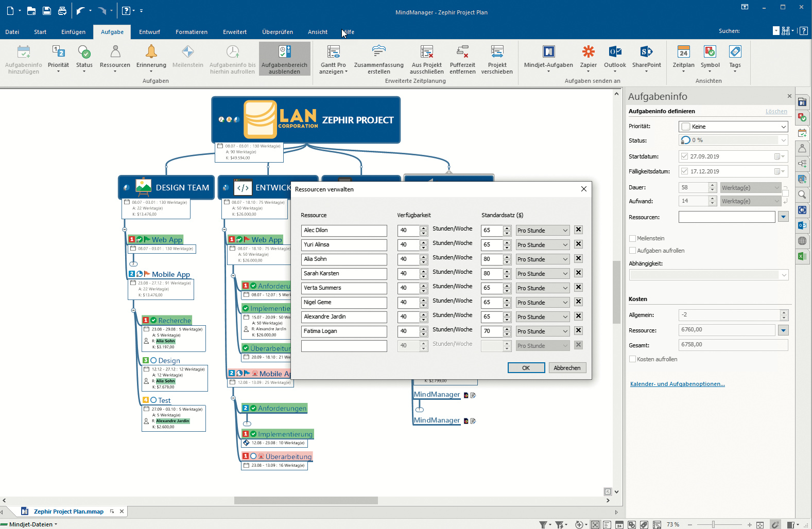
Task: Toggle the Aufgaben aufrollen checkbox
Action: click(633, 251)
